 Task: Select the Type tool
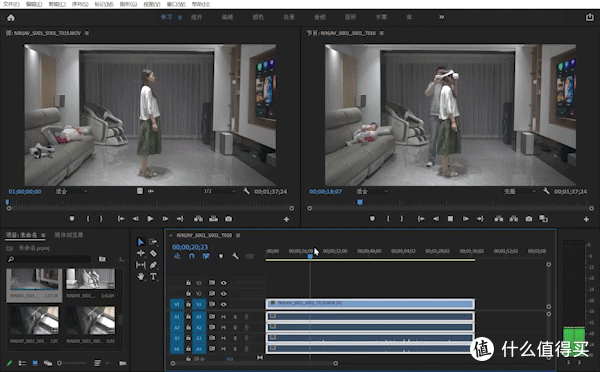[153, 276]
